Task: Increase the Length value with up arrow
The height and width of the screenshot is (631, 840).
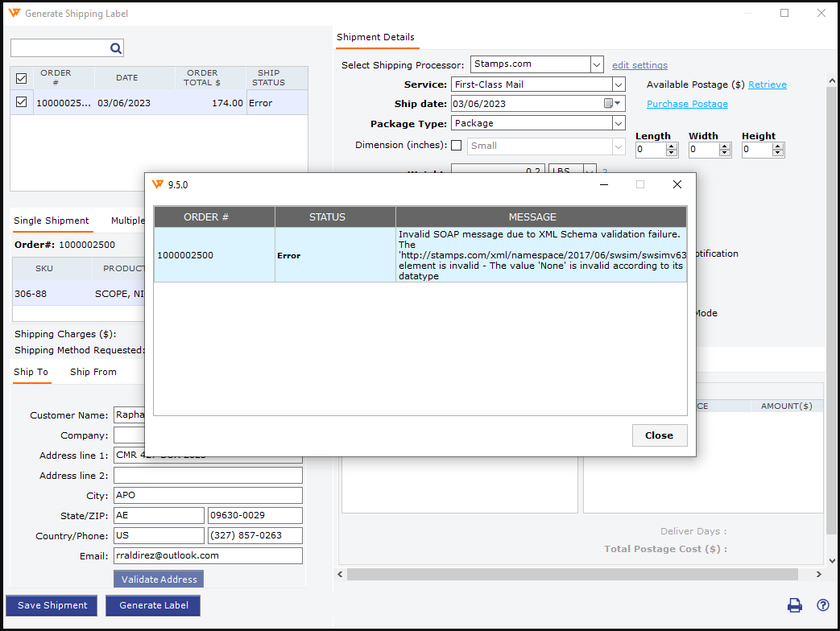Action: [x=672, y=146]
